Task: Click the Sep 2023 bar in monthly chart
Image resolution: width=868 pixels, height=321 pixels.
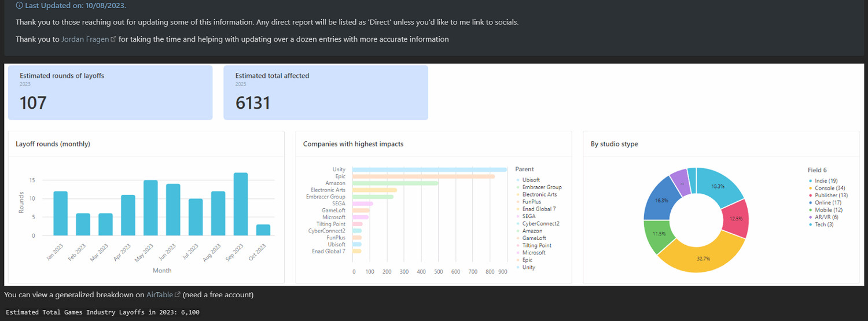Action: coord(241,204)
